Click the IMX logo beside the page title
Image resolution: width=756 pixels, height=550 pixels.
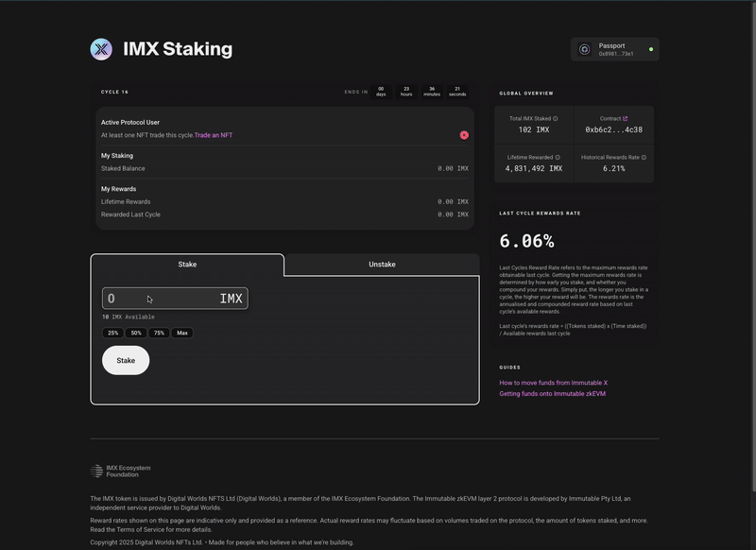pos(101,49)
